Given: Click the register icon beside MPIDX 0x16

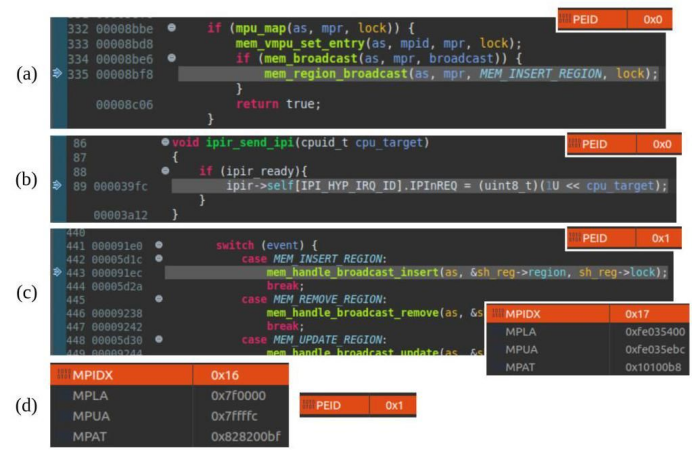Looking at the screenshot, I should 64,374.
